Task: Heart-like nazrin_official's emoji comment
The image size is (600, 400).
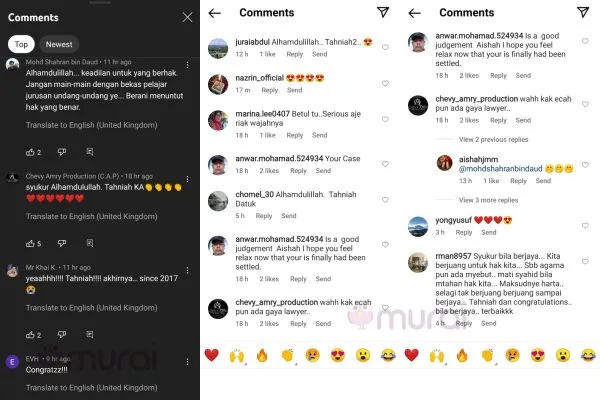Action: coord(385,83)
